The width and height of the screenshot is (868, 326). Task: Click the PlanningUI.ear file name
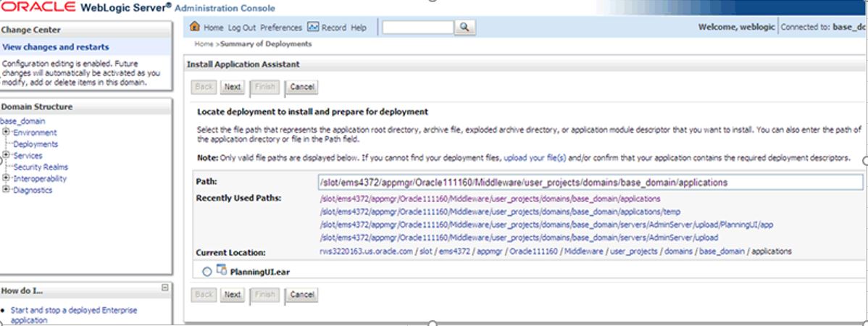point(260,272)
